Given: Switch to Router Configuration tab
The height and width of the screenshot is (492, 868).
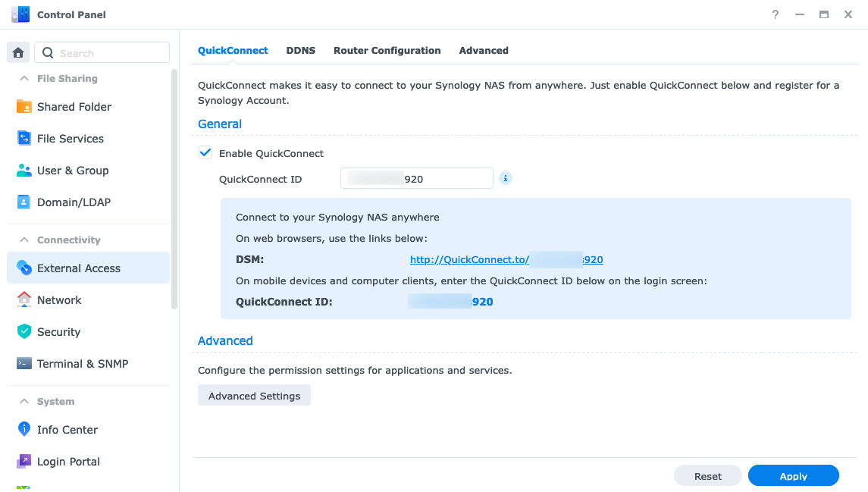Looking at the screenshot, I should 387,51.
